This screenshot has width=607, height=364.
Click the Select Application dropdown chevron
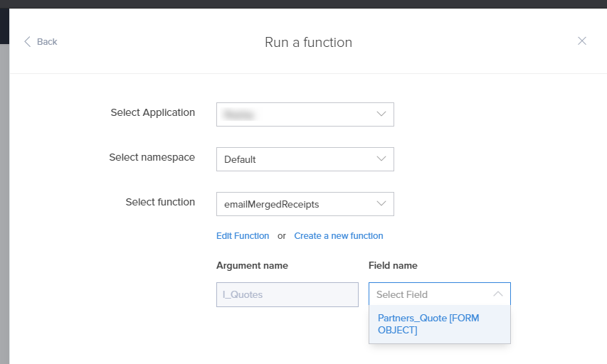381,114
